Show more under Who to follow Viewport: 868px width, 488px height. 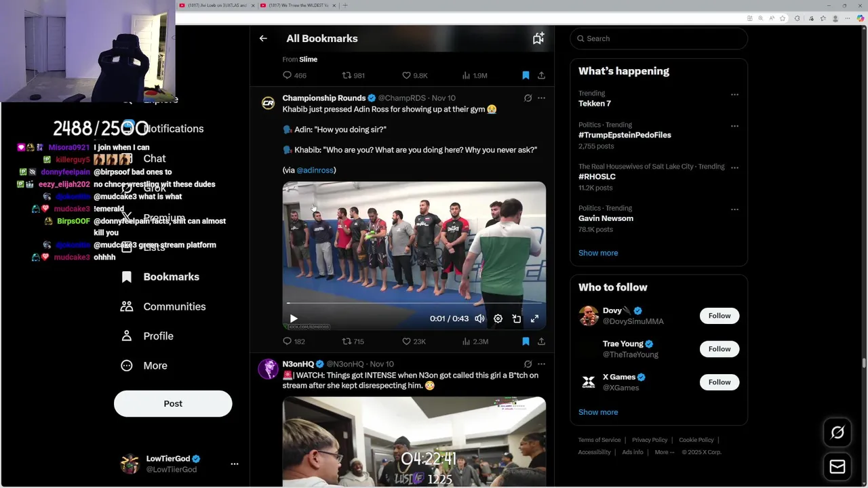(x=598, y=412)
